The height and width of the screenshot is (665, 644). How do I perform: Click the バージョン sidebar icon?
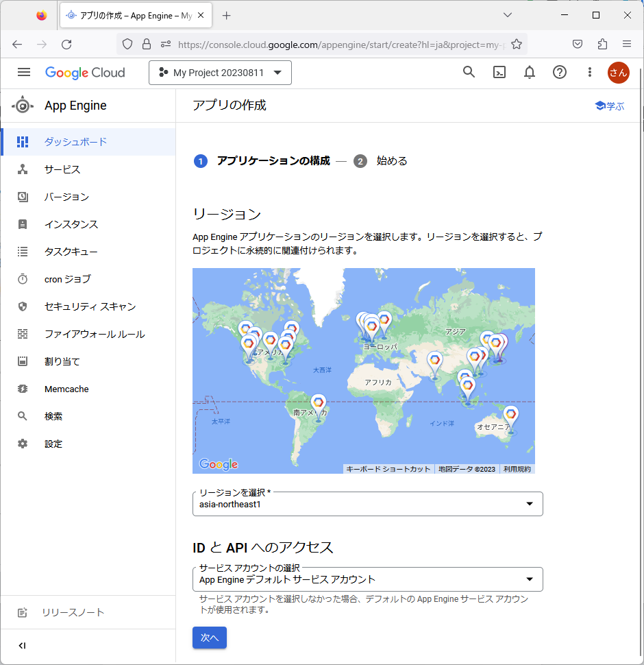click(23, 197)
